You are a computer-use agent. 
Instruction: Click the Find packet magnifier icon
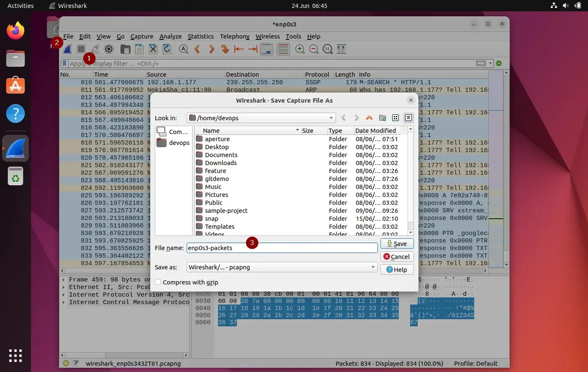[183, 49]
